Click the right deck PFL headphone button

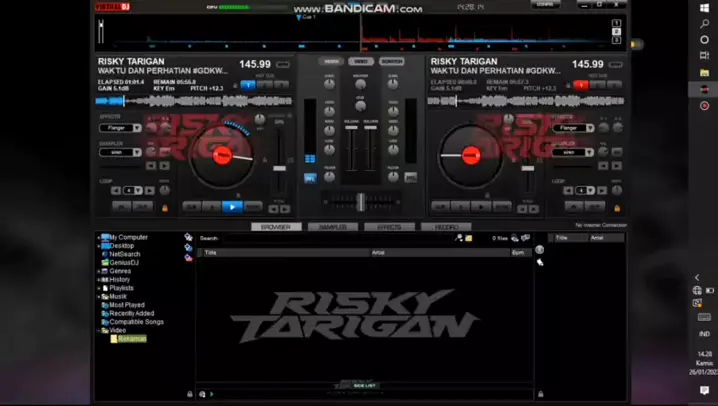(410, 178)
